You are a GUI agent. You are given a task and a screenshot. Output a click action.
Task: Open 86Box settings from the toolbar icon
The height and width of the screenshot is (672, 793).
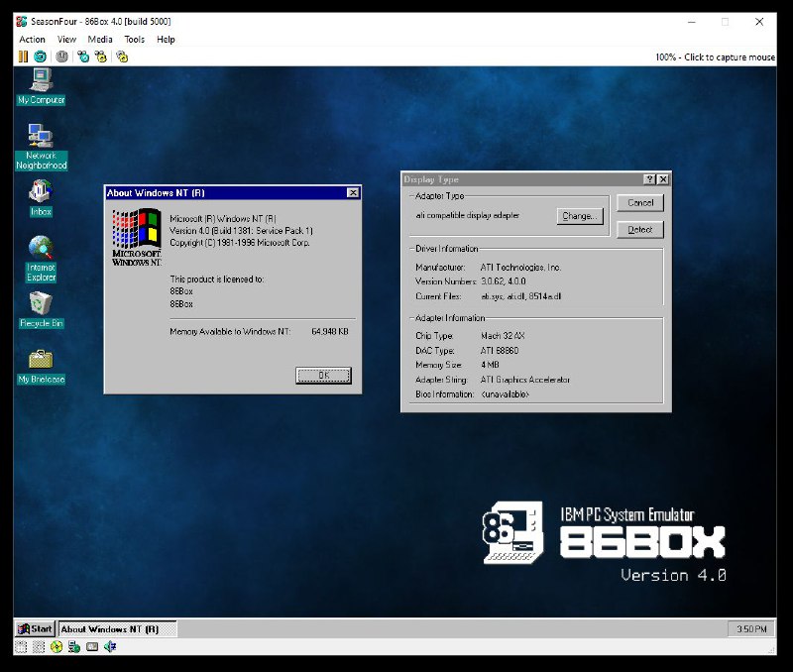point(122,56)
